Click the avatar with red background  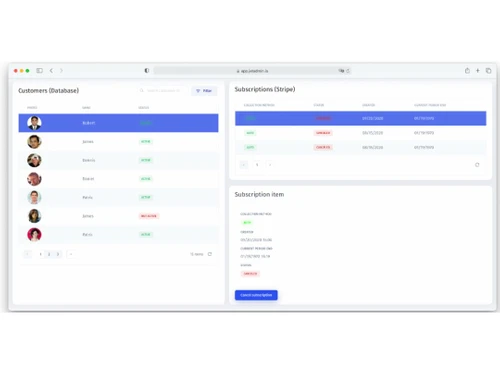[x=34, y=235]
